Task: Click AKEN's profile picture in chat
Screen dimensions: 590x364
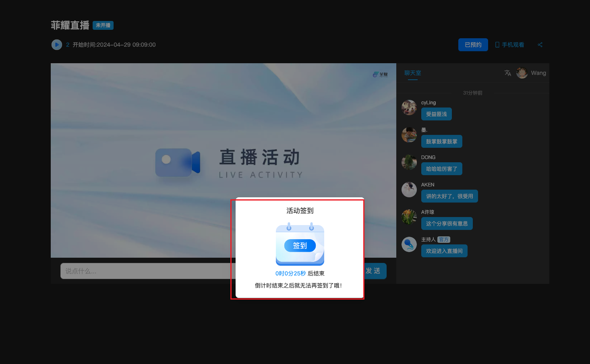Action: (x=409, y=190)
